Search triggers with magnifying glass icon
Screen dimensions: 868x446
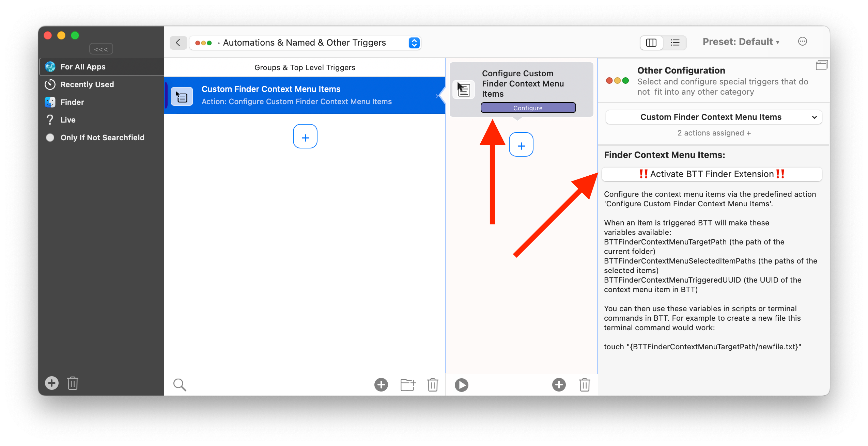[180, 385]
